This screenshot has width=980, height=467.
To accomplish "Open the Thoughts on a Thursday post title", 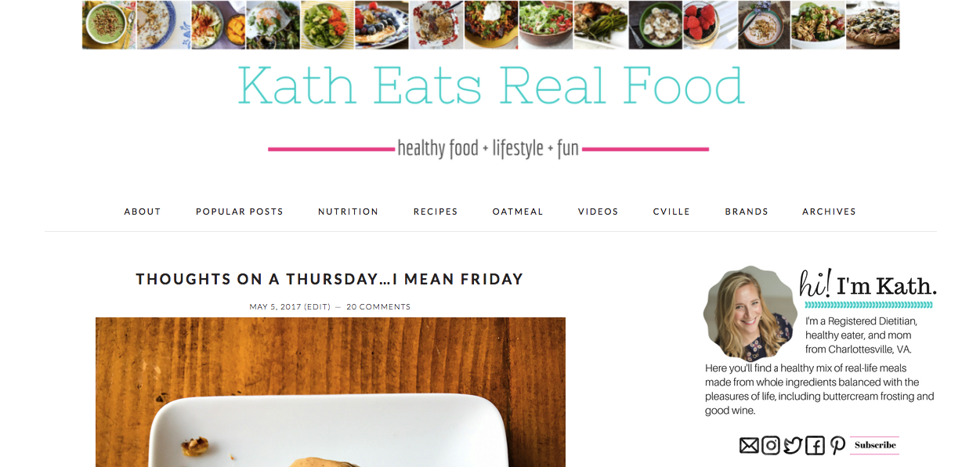I will coord(330,279).
